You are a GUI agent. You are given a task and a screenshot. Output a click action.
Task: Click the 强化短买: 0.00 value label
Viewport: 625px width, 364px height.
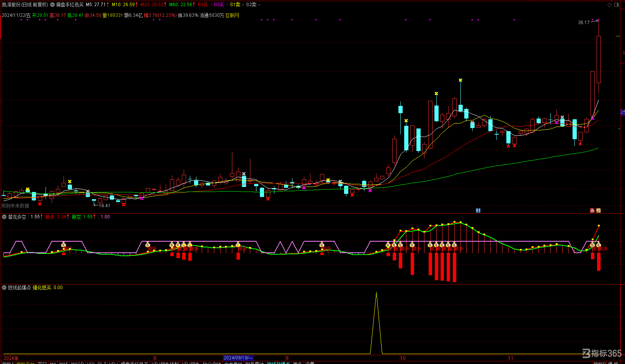click(47, 288)
